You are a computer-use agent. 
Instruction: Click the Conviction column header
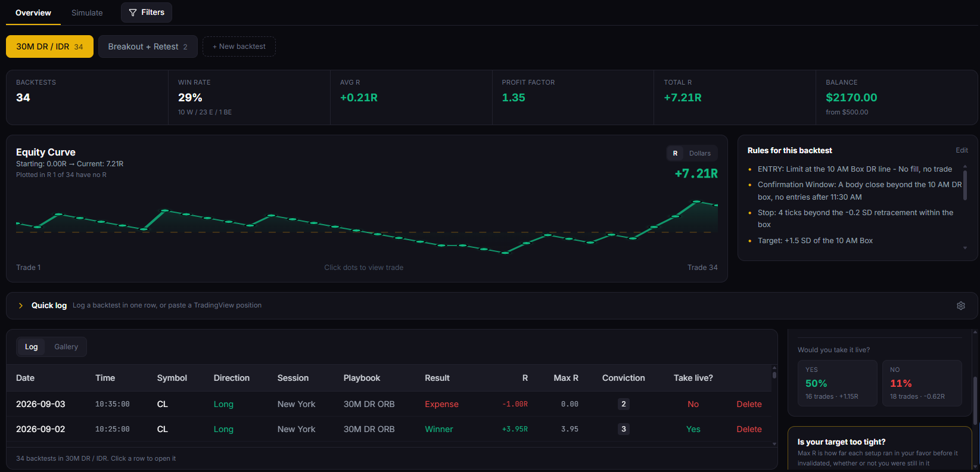pos(623,378)
